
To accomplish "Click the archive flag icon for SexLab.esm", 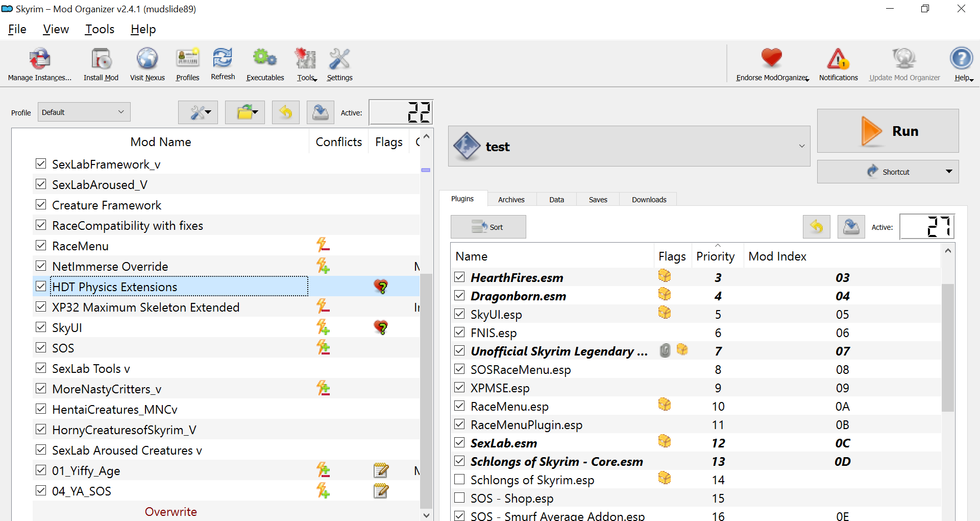I will 665,442.
